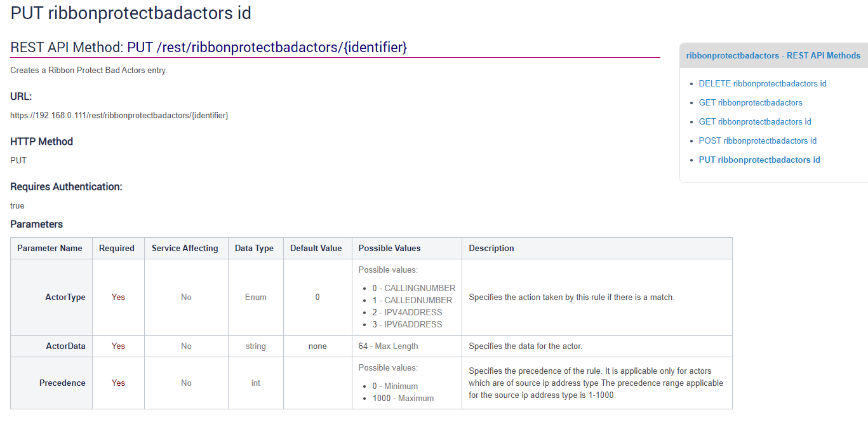Open the POST ribbonprotectbadactors id link
This screenshot has height=424, width=868.
pyautogui.click(x=757, y=140)
